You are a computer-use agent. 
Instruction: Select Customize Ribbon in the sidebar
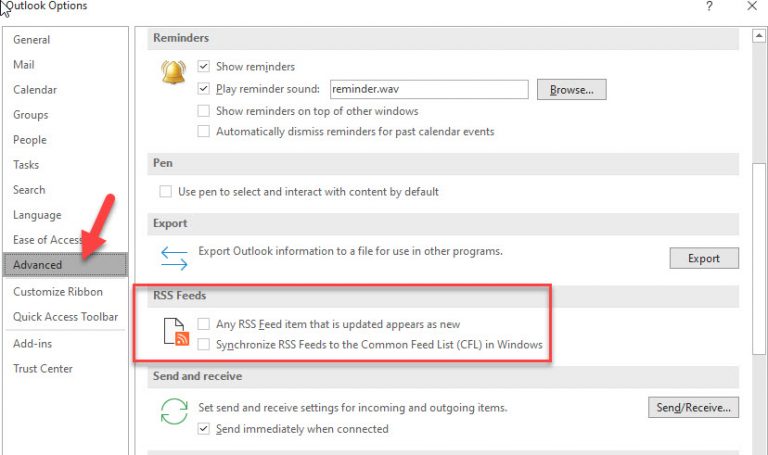(x=58, y=292)
